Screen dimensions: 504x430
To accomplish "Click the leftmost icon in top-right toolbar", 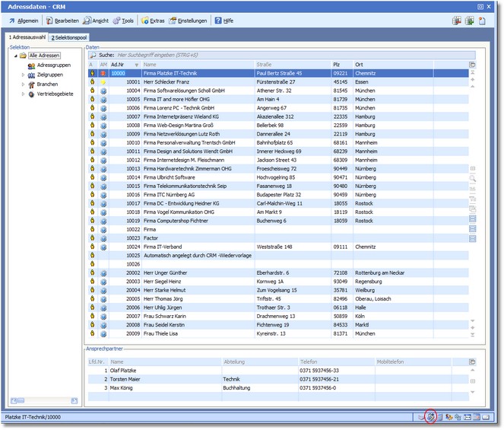I will (456, 21).
